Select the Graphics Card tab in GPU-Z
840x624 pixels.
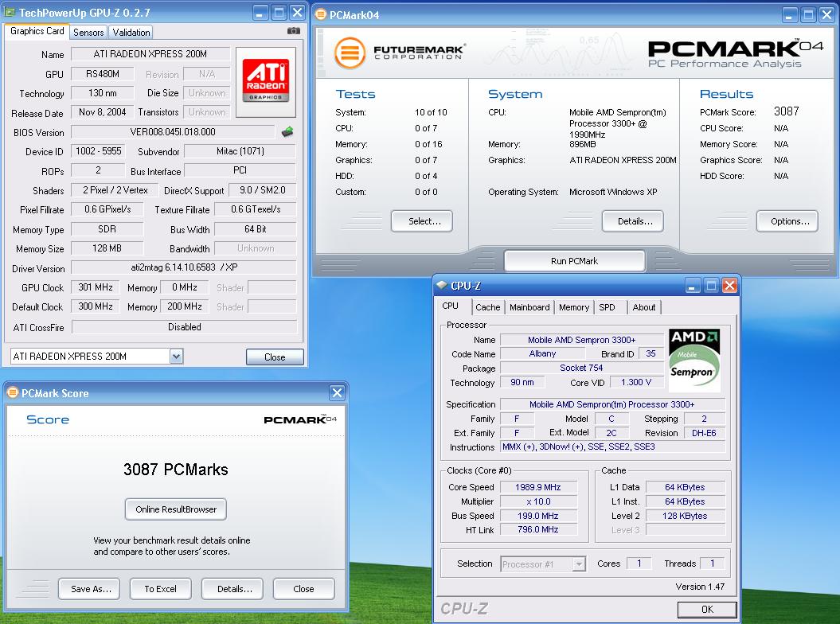tap(37, 31)
